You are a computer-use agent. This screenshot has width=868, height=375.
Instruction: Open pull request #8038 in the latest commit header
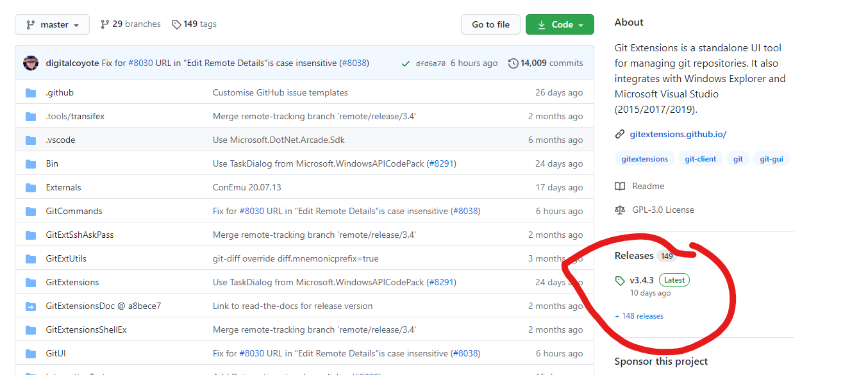point(353,63)
